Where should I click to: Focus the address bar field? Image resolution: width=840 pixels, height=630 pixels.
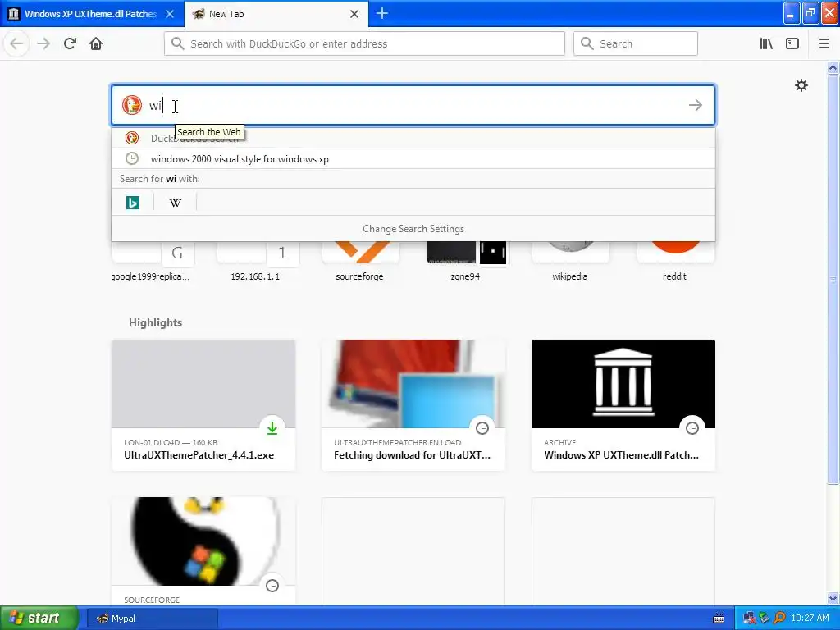pos(364,43)
